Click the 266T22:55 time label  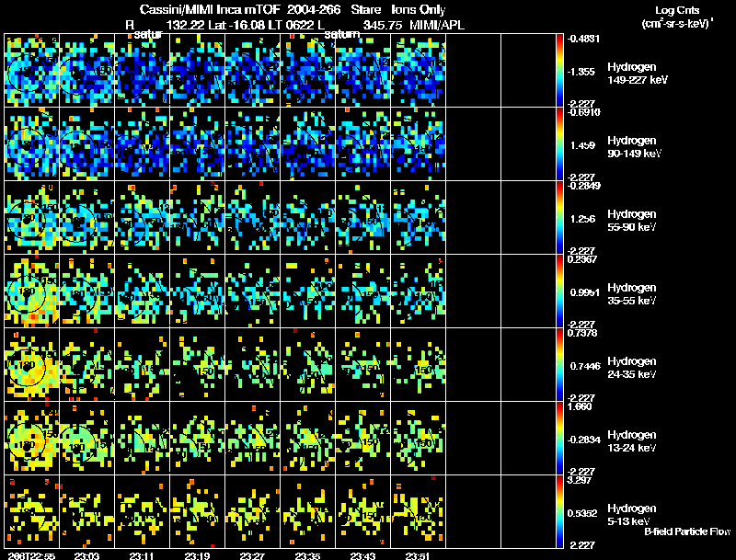point(31,556)
